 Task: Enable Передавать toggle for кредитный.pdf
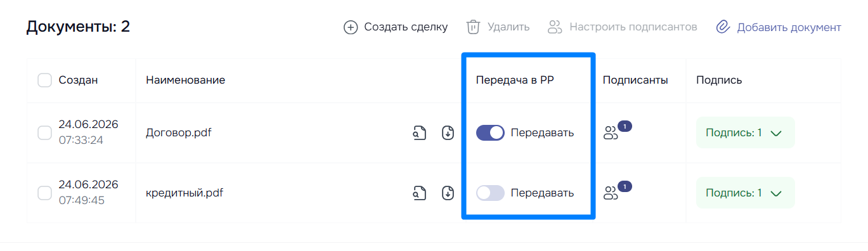coord(490,193)
